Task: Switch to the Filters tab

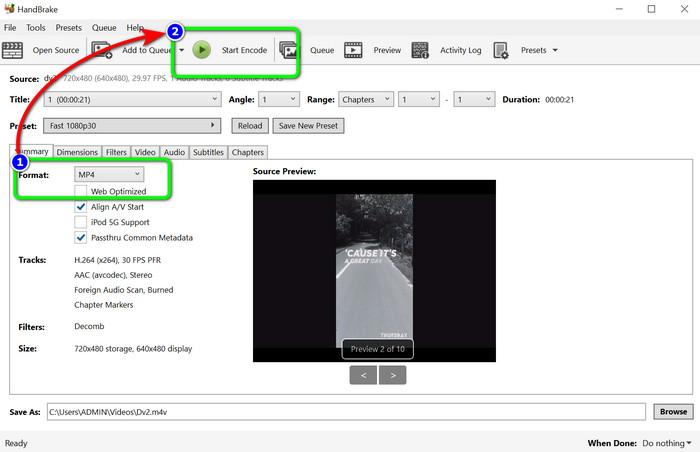Action: 116,152
